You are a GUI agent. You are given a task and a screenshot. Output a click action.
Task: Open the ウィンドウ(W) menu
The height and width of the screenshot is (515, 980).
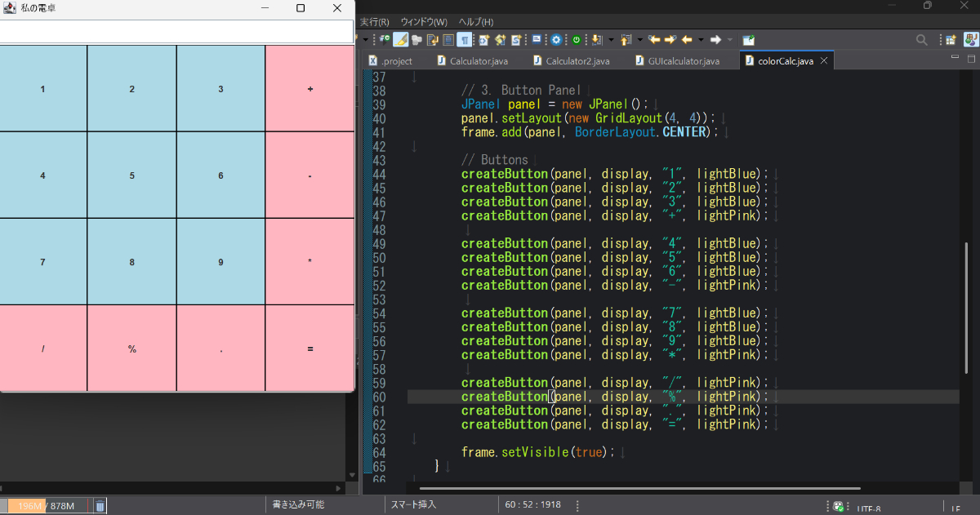(x=423, y=21)
